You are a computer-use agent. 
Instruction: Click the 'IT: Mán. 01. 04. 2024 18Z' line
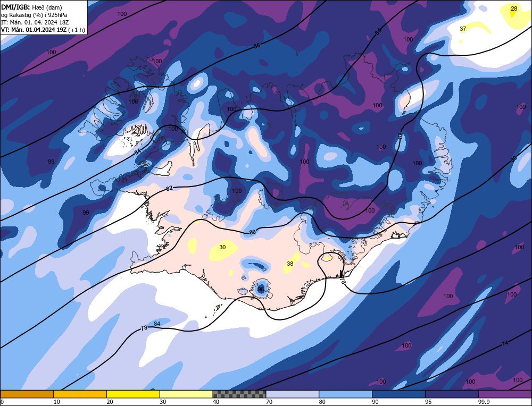[35, 22]
